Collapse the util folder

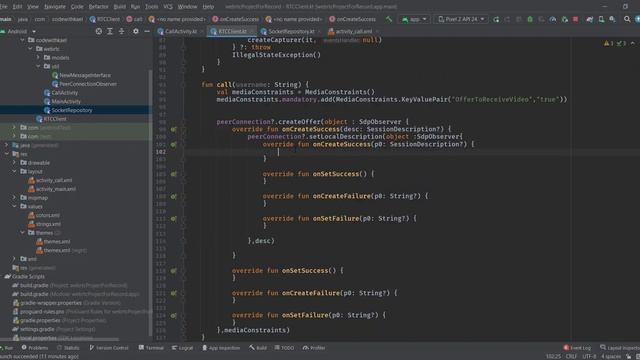(x=38, y=66)
